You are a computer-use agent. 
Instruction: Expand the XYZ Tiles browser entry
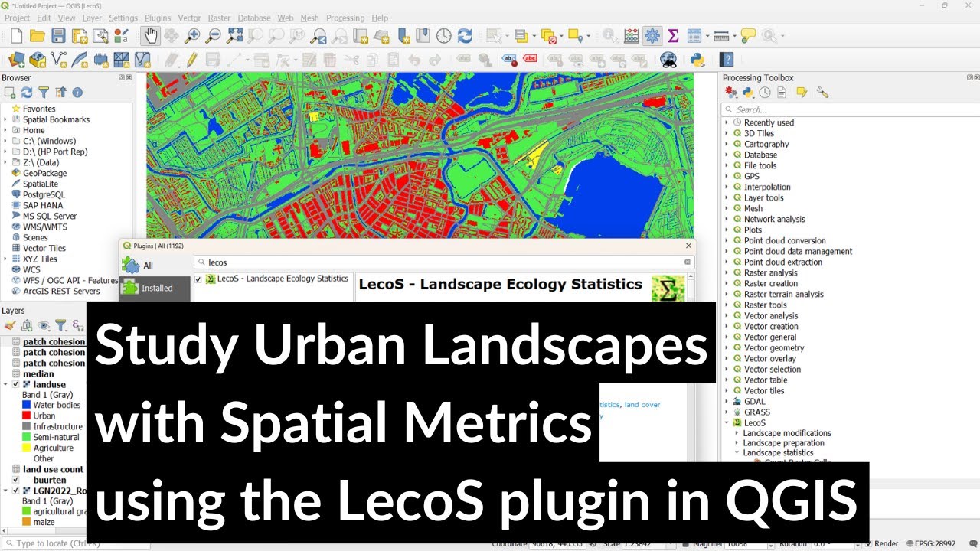pyautogui.click(x=5, y=259)
